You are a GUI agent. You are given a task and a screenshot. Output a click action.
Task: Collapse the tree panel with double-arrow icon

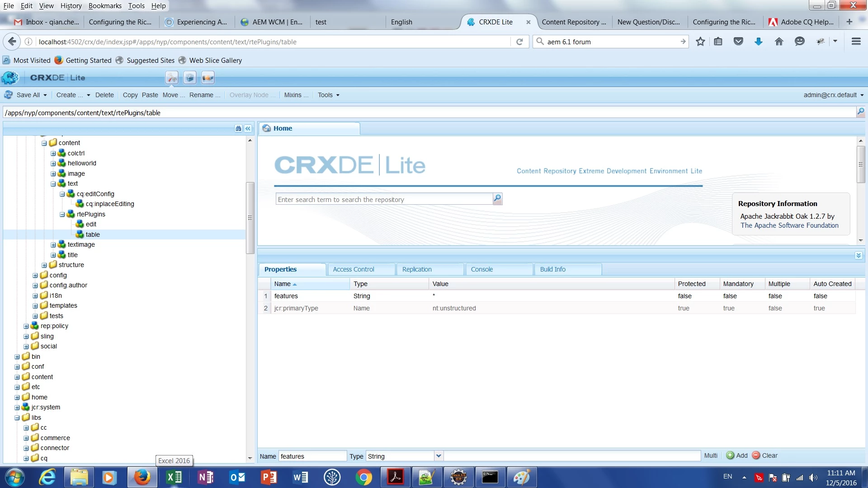pyautogui.click(x=248, y=129)
